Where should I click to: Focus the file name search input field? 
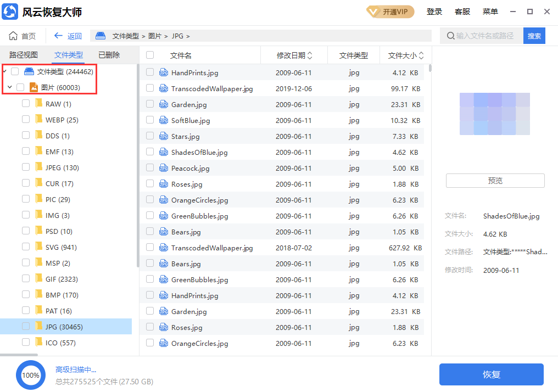486,36
